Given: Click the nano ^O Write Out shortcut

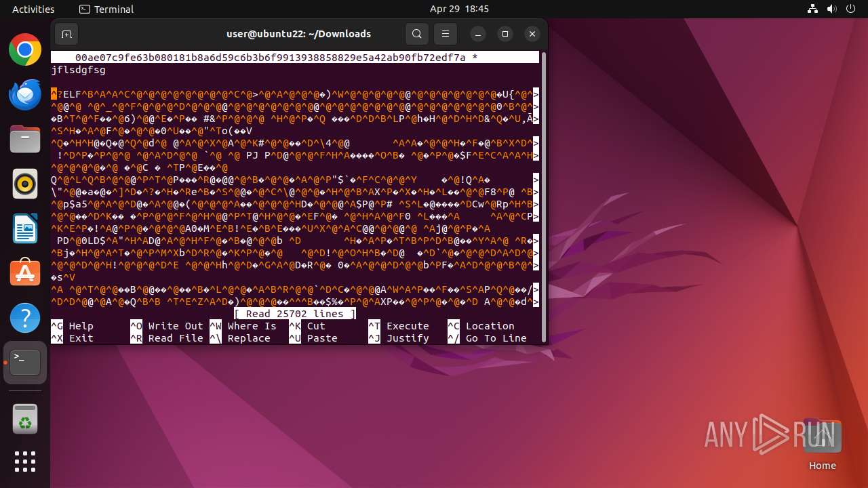Looking at the screenshot, I should (x=167, y=326).
